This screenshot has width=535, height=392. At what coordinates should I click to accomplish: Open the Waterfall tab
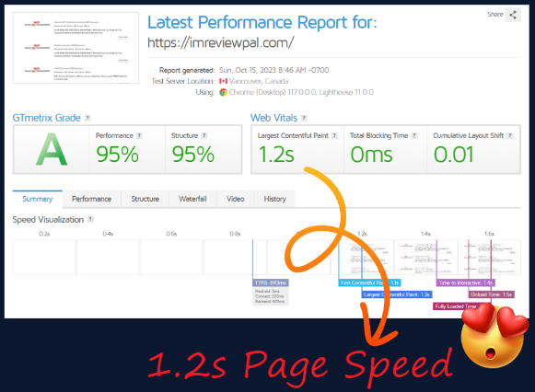click(192, 199)
